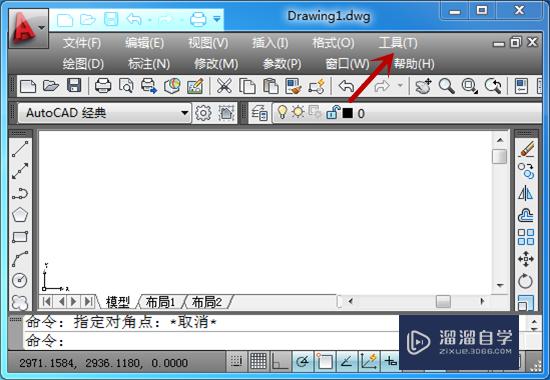Open the 修改(M) menu

[x=216, y=64]
